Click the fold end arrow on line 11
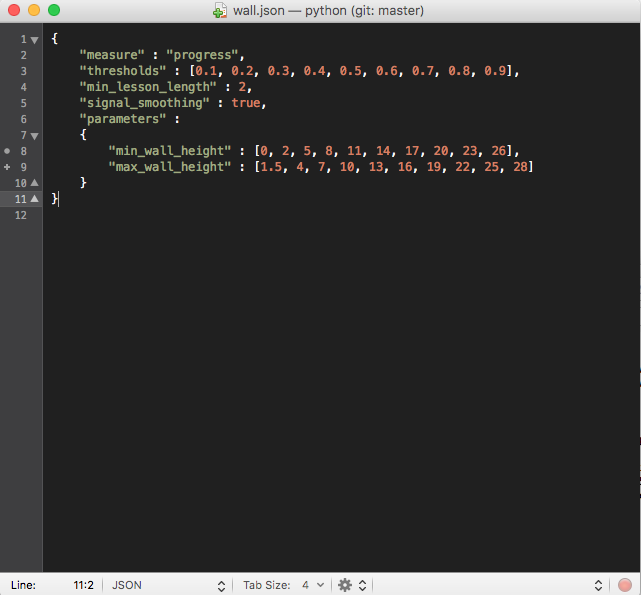 click(35, 199)
